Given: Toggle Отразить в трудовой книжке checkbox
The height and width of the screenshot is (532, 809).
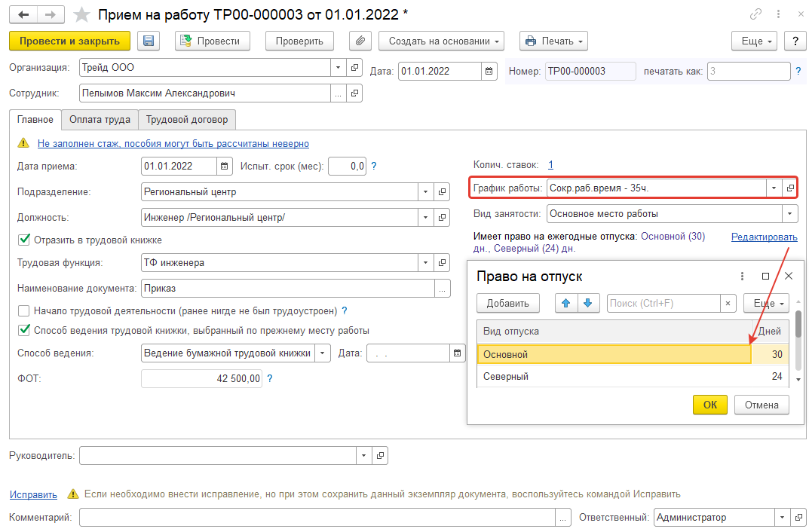Looking at the screenshot, I should point(23,240).
